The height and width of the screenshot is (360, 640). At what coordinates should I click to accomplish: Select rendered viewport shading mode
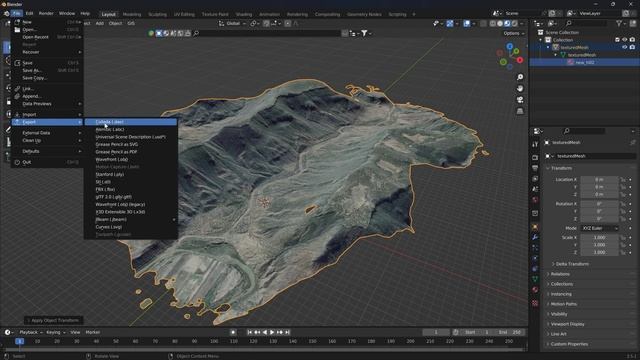click(515, 24)
